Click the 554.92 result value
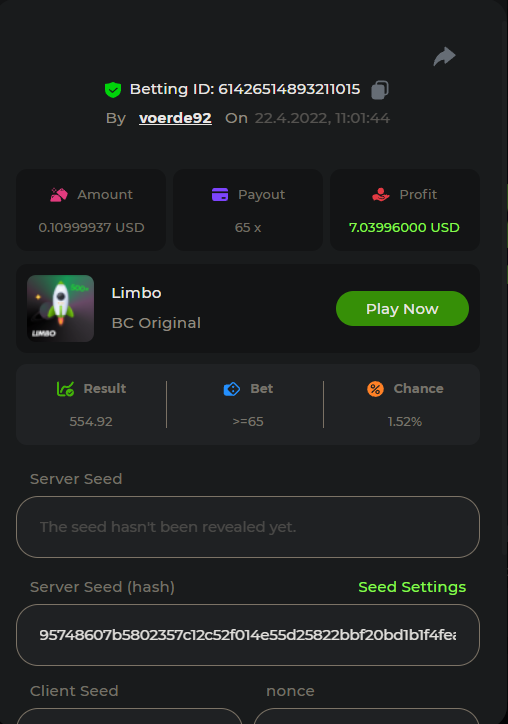The height and width of the screenshot is (724, 508). click(x=91, y=422)
